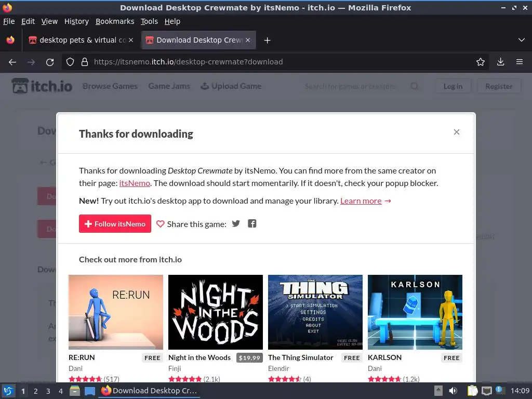Open the Tools menu

[149, 21]
